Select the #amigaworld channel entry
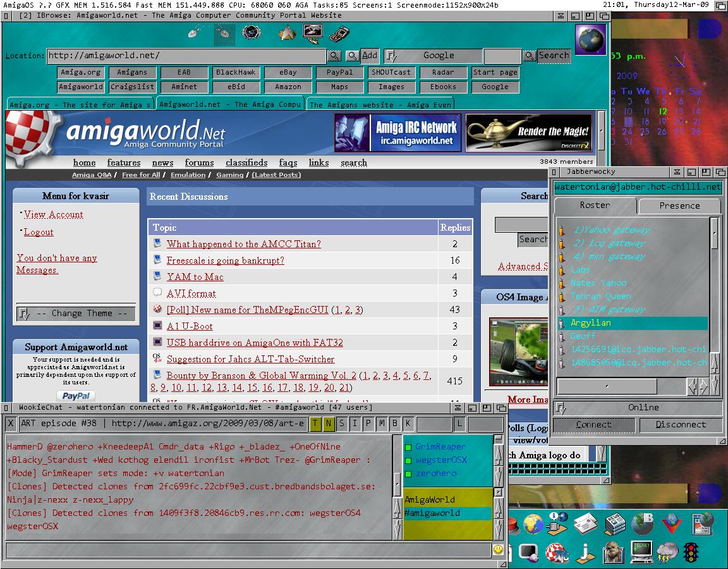 tap(447, 513)
